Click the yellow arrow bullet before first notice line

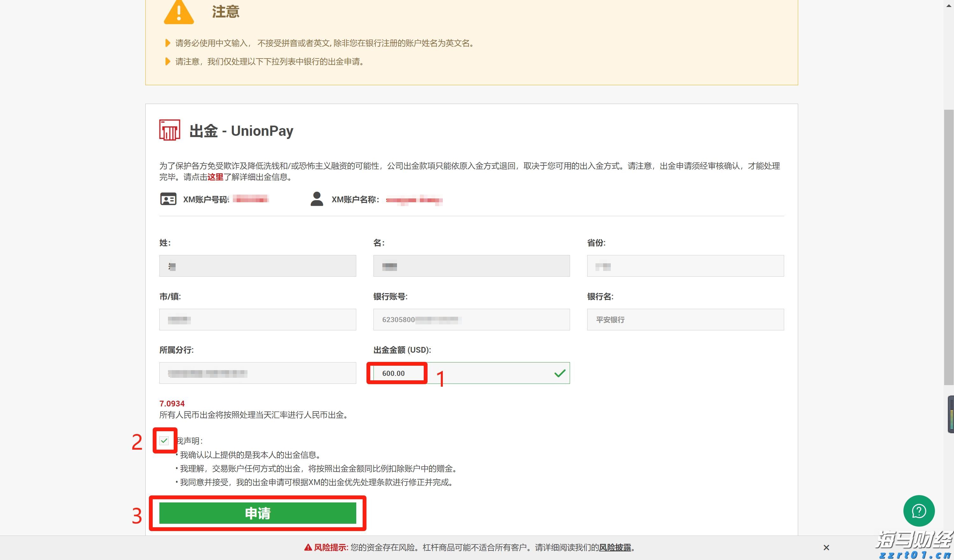click(x=168, y=43)
